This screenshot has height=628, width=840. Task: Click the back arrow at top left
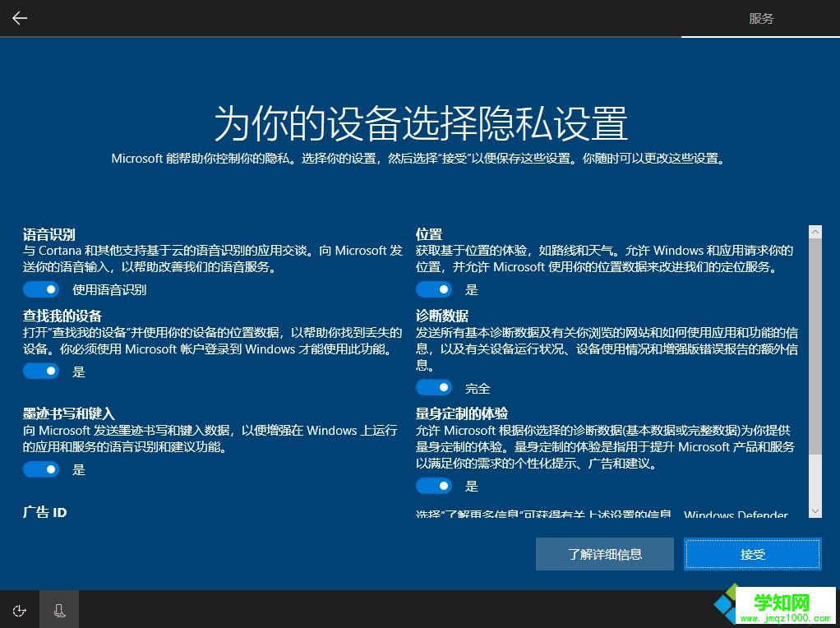19,18
